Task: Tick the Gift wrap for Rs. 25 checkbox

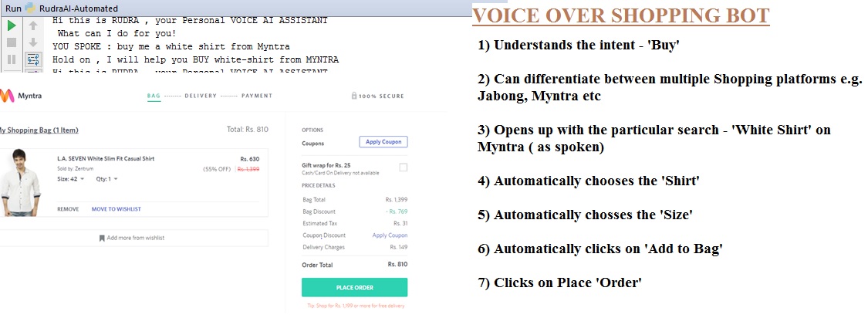Action: [x=403, y=167]
